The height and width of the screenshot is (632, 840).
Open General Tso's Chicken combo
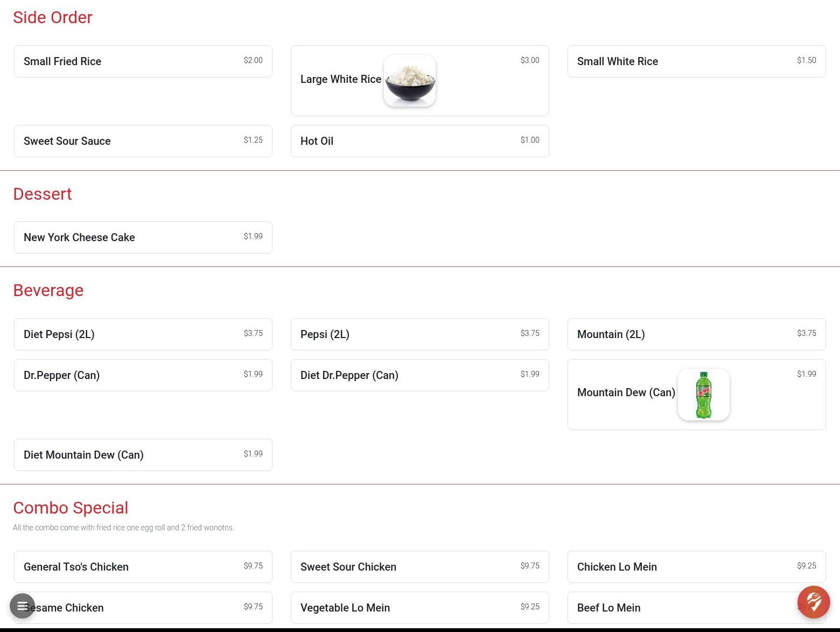pos(143,567)
